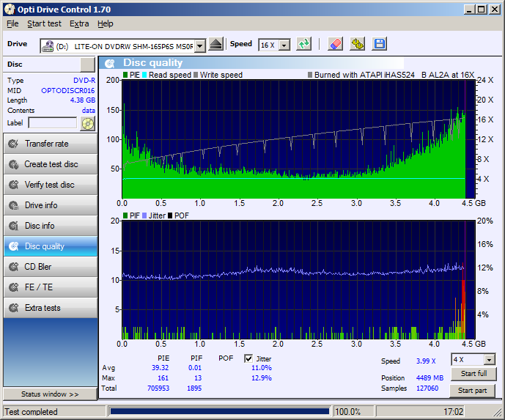The width and height of the screenshot is (505, 420).
Task: Open the FE / TE page
Action: point(51,287)
